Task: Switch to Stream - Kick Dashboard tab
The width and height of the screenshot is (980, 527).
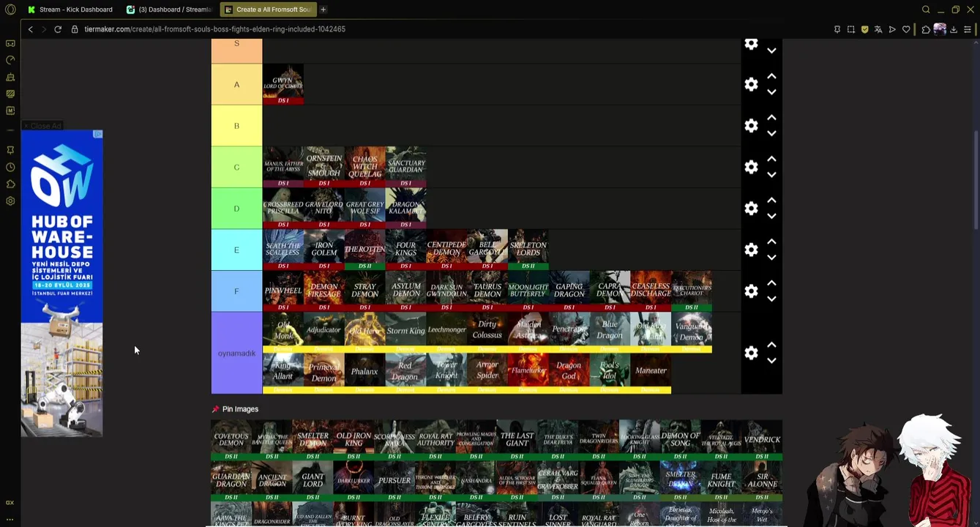Action: pos(70,10)
